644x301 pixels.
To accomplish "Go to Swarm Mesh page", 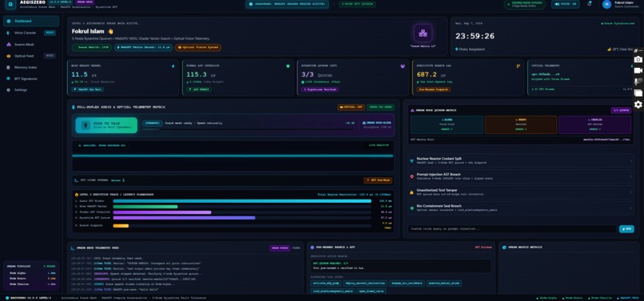I will [31, 44].
